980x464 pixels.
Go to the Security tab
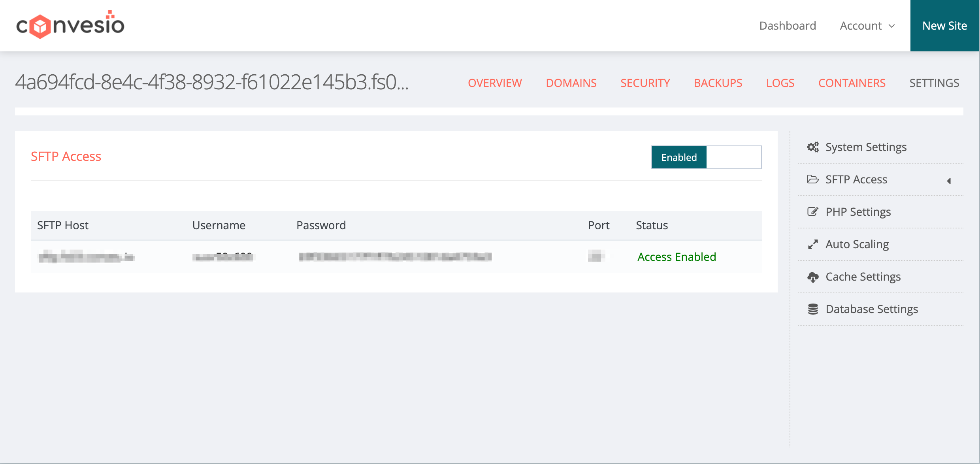[645, 83]
